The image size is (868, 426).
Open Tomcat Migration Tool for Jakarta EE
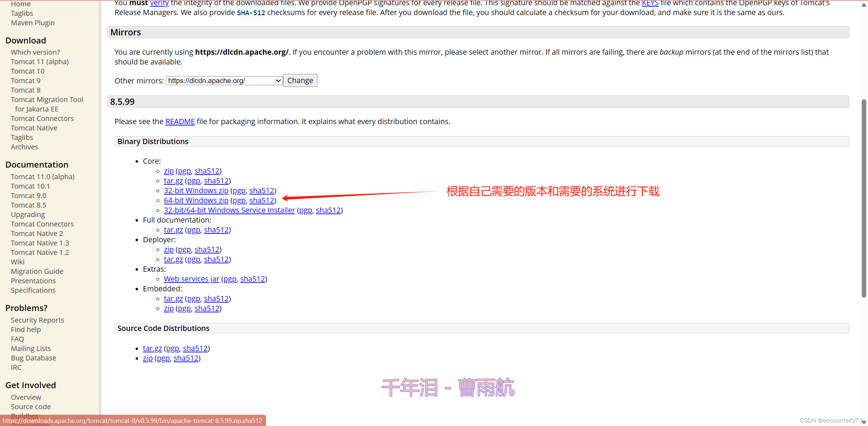click(x=47, y=104)
